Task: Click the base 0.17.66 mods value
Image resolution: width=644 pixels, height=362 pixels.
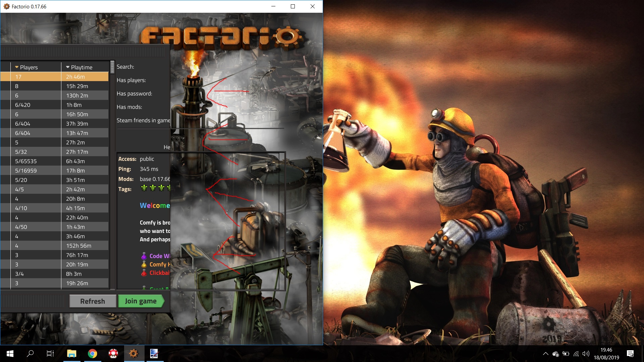Action: (x=155, y=179)
